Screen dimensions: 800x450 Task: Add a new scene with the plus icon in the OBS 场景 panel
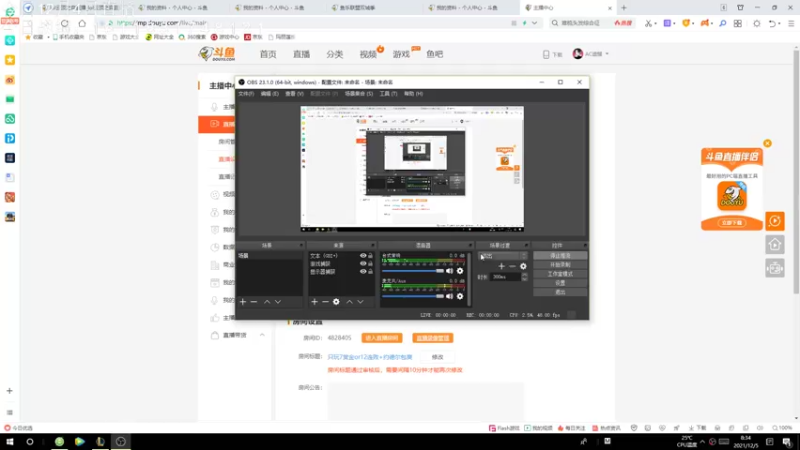(243, 302)
